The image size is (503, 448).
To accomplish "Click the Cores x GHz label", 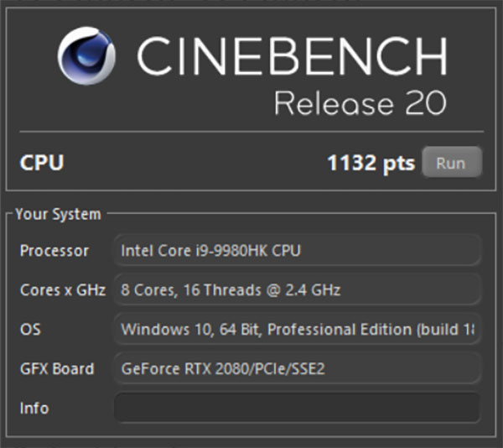I will point(63,290).
